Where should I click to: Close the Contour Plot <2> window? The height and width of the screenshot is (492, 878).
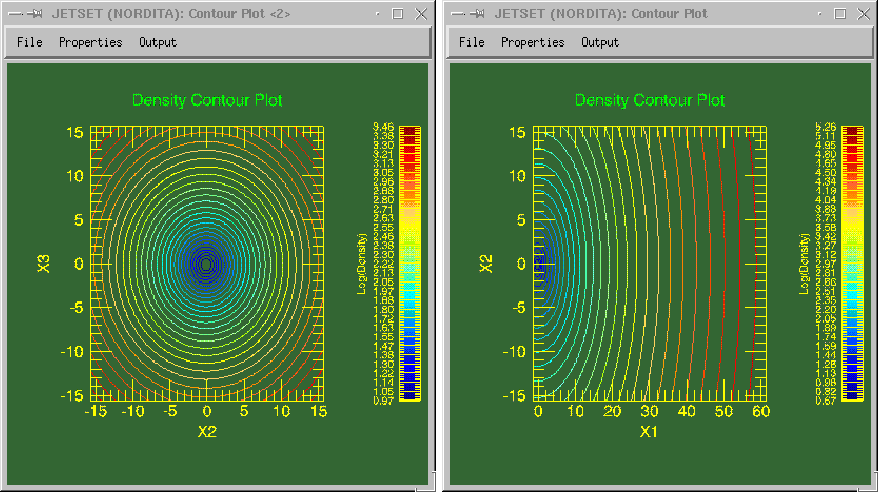[x=421, y=14]
